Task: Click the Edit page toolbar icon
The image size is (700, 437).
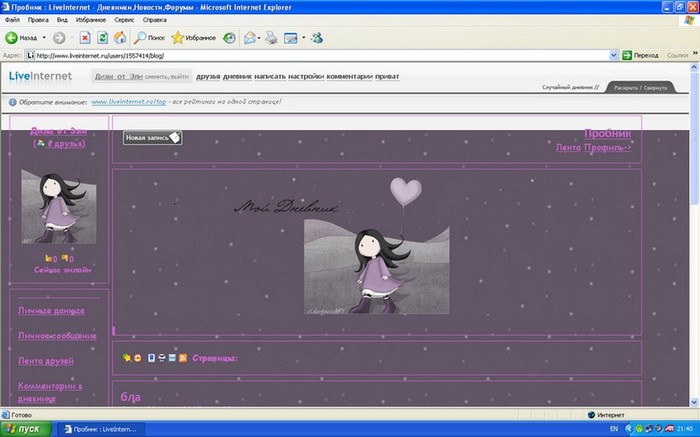Action: tap(291, 38)
